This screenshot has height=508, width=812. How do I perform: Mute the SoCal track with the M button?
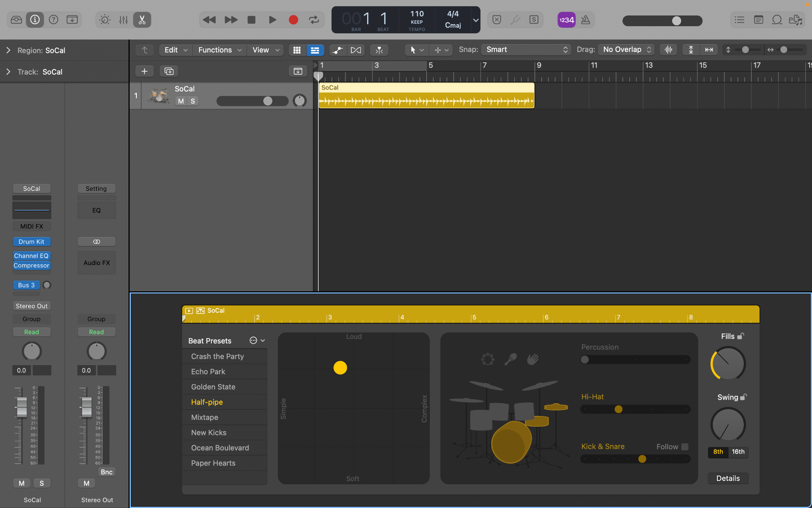pos(180,101)
